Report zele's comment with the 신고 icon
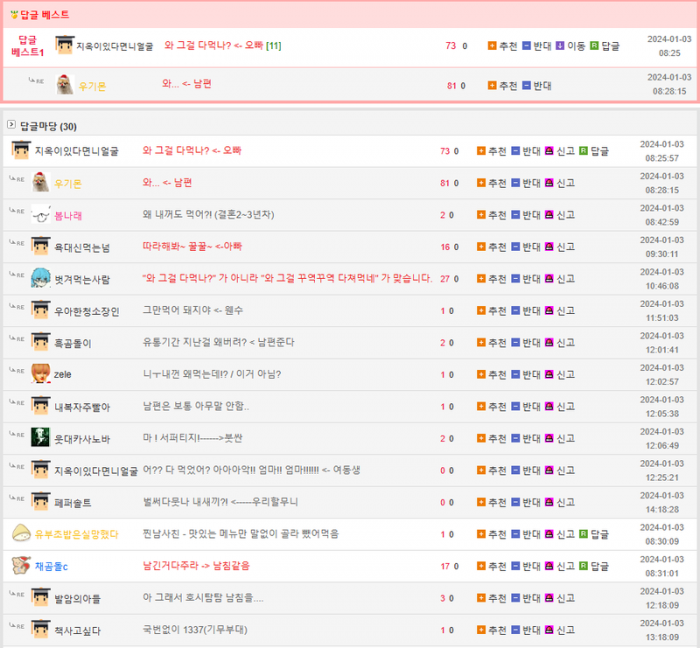 pos(549,375)
